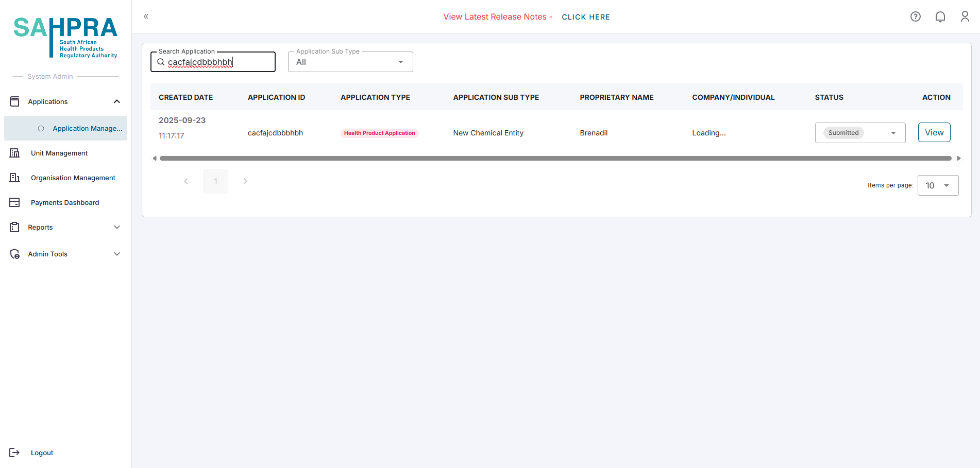Collapse the Applications menu section
The image size is (980, 468).
[x=117, y=101]
